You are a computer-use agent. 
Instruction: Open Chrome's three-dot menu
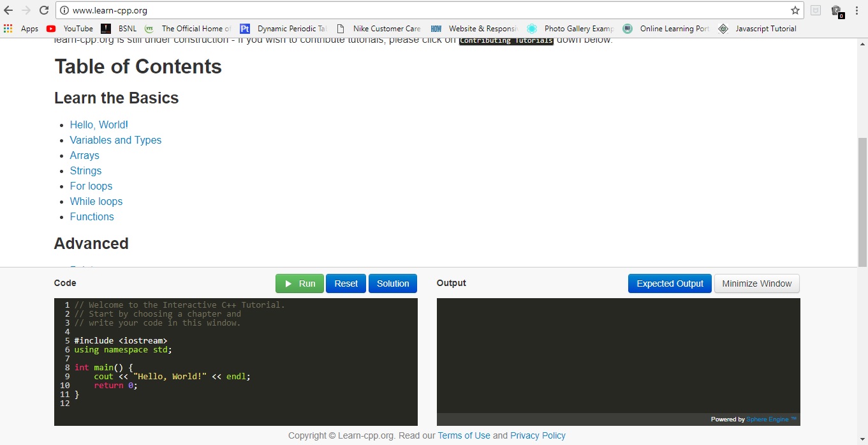coord(857,10)
